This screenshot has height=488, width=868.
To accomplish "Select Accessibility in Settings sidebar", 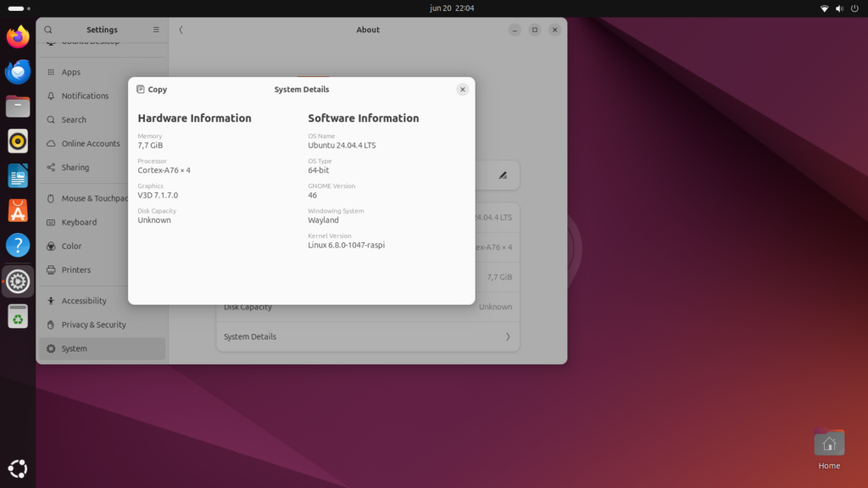I will click(84, 301).
